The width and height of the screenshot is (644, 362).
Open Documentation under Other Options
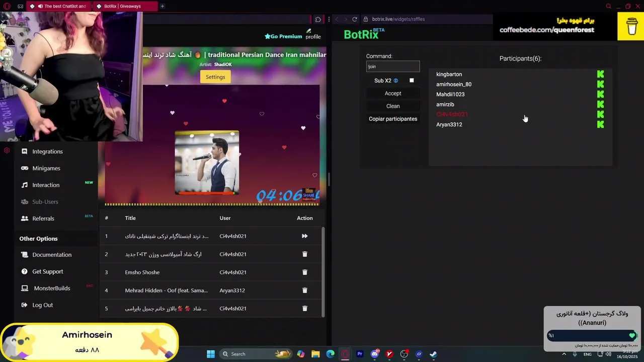tap(51, 254)
